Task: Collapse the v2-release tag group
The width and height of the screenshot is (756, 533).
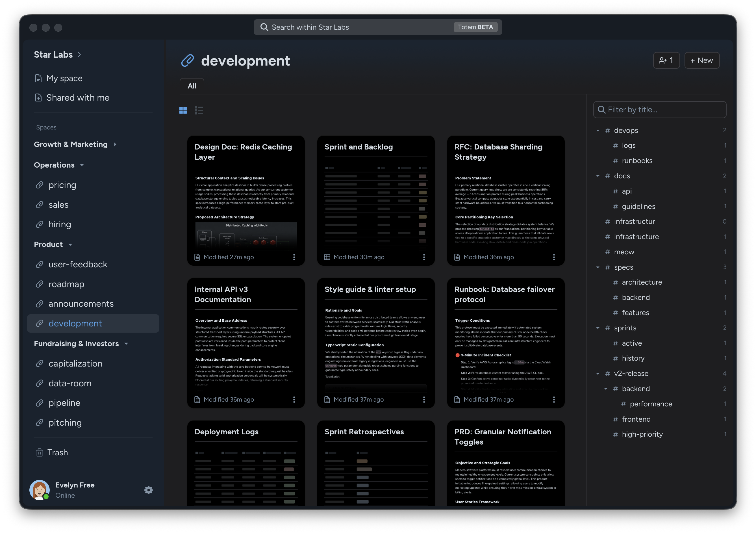Action: pos(598,374)
